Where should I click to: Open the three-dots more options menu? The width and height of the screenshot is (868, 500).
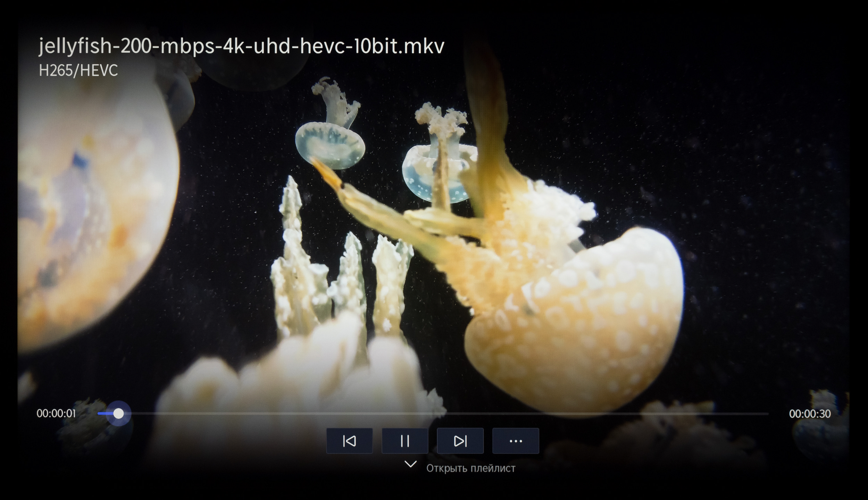[x=516, y=441]
